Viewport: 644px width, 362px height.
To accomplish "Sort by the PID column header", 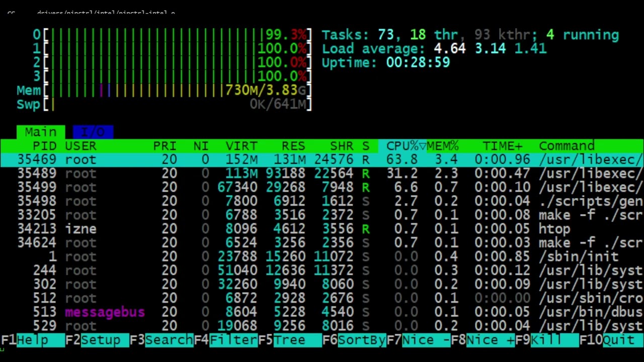I will pos(44,146).
